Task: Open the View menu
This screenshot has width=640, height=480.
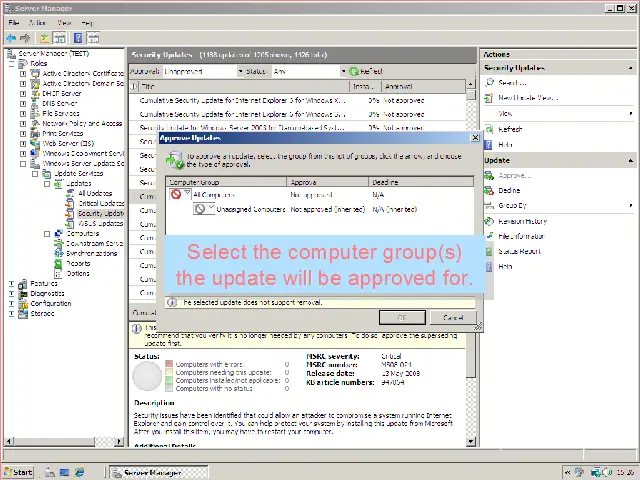Action: click(64, 22)
